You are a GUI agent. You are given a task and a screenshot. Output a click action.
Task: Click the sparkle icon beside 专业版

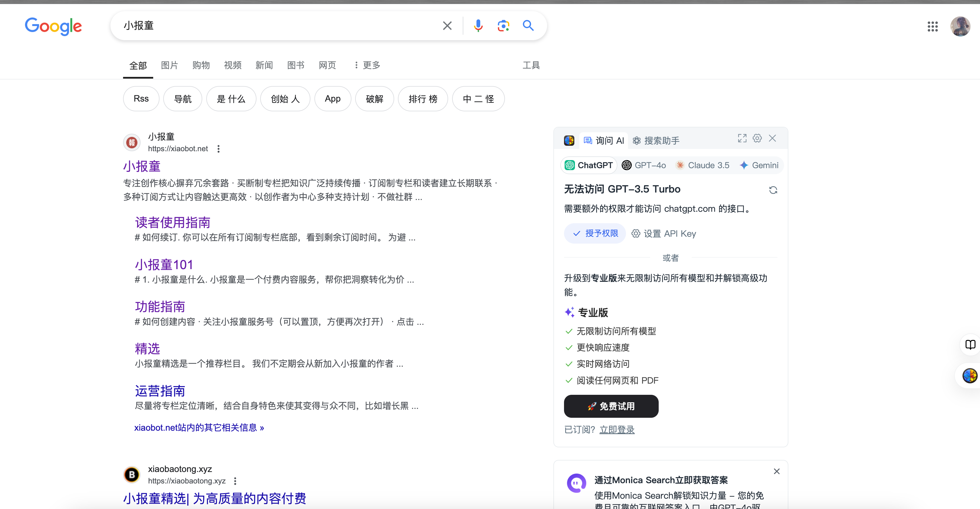(569, 312)
